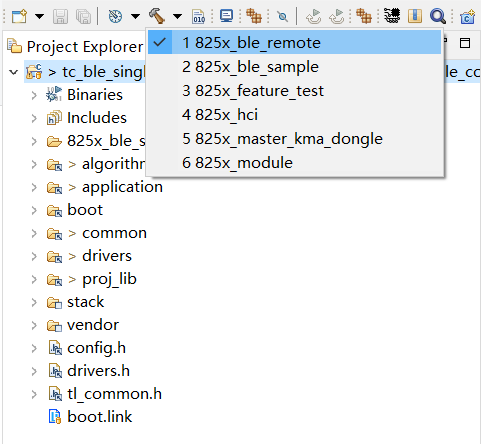Expand the drivers folder node

click(34, 256)
